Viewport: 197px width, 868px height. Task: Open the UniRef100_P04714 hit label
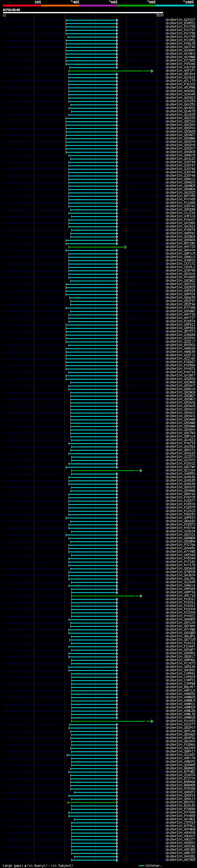(x=180, y=372)
